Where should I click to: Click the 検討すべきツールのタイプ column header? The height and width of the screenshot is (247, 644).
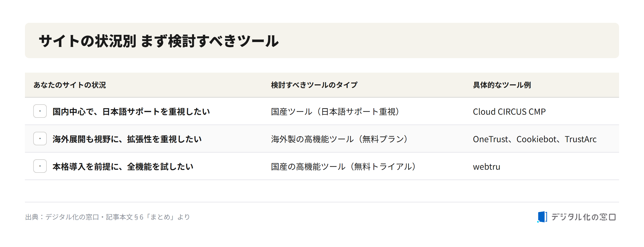pos(314,85)
